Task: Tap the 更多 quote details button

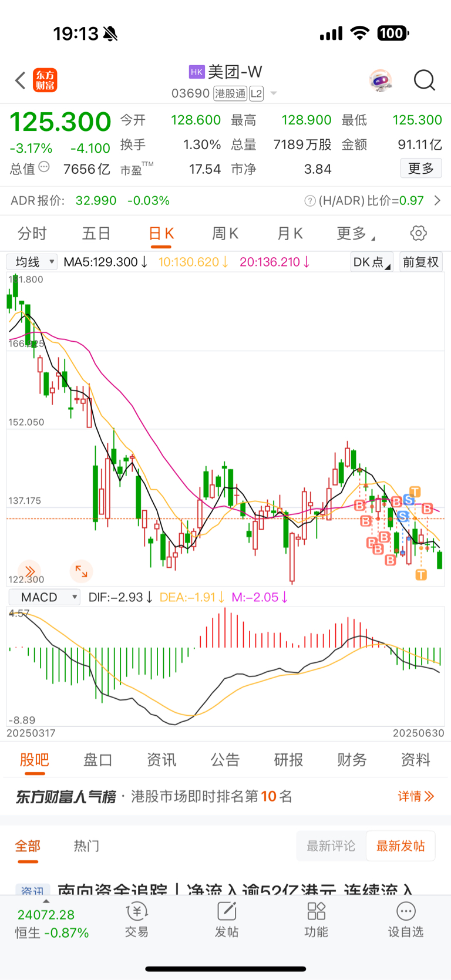Action: click(x=421, y=169)
